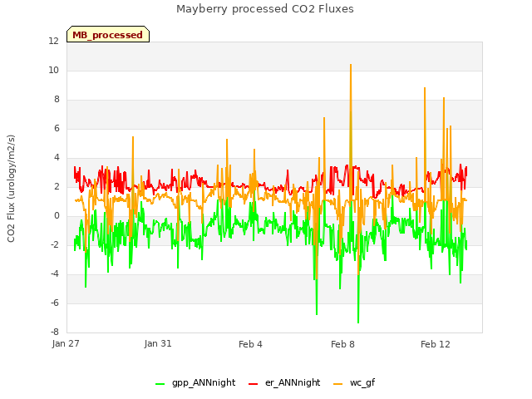Click the y-axis value 4
This screenshot has height=399, width=532.
pos(57,157)
